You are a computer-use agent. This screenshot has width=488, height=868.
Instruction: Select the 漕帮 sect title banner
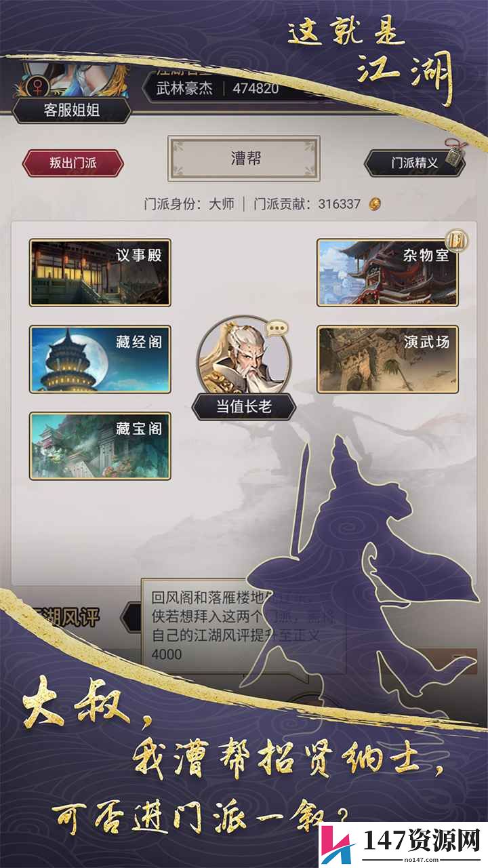pos(244,159)
